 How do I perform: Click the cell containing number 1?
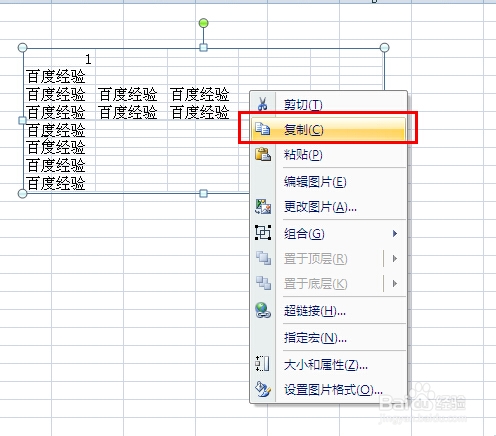point(59,59)
